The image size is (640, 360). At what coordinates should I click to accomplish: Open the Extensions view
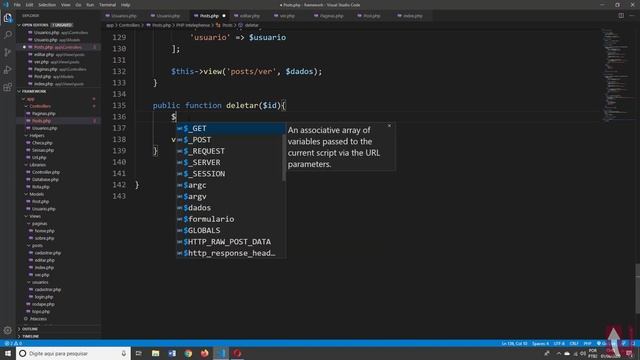(8, 87)
